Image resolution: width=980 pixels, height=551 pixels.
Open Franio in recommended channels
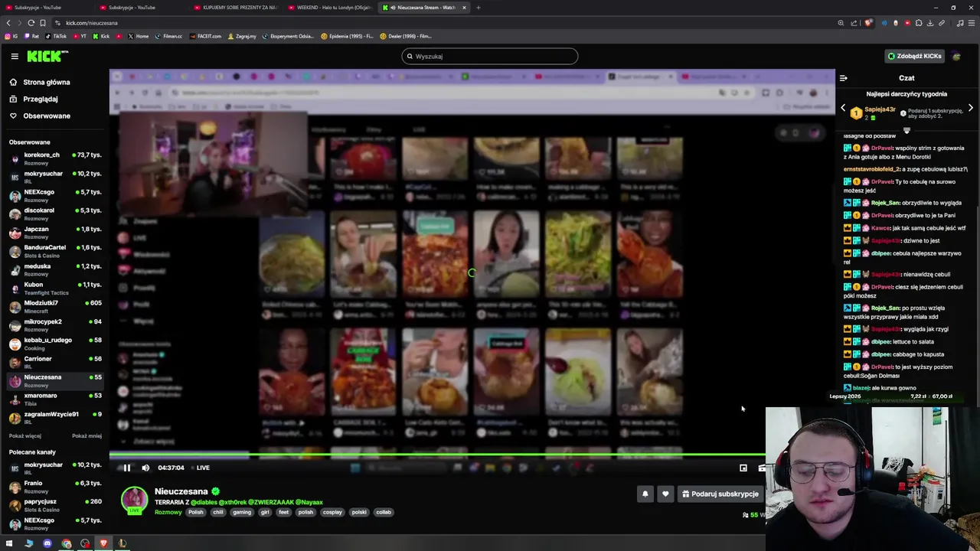pyautogui.click(x=55, y=487)
